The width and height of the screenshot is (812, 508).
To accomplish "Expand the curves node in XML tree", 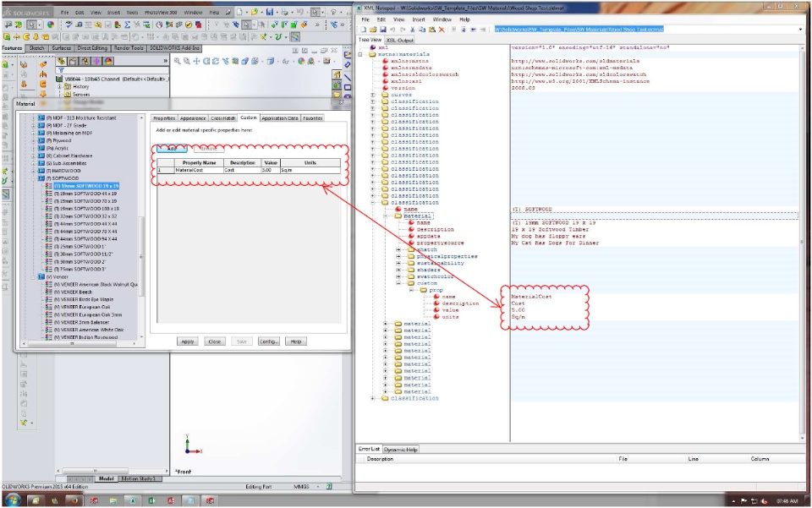I will click(x=373, y=96).
